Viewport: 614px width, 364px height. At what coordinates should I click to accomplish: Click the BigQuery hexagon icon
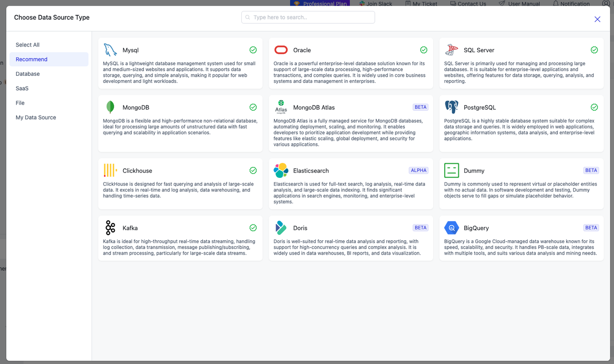[451, 228]
